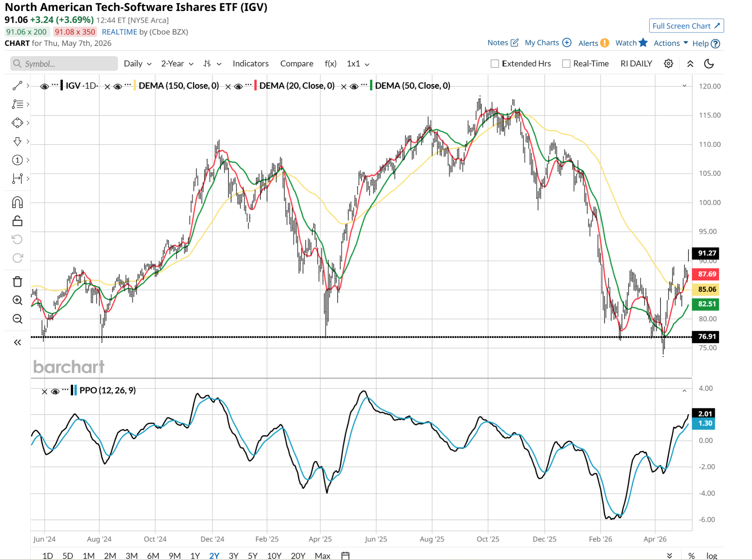Screen dimensions: 752x560
Task: Open the Actions dropdown menu
Action: [x=670, y=43]
